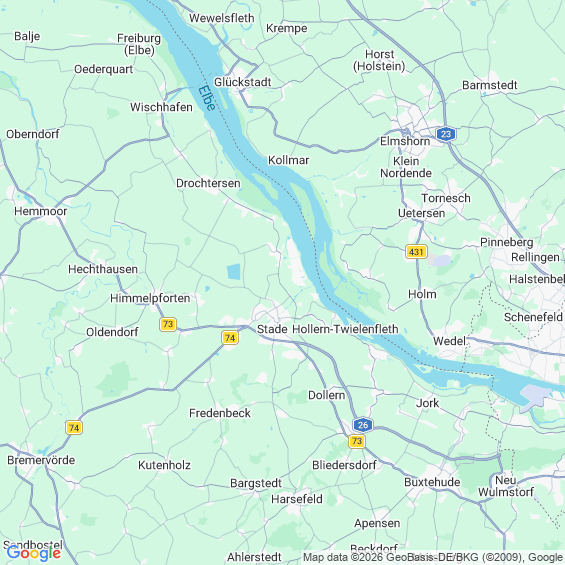The image size is (565, 565).
Task: Click the Wedel town label
Action: (x=449, y=341)
